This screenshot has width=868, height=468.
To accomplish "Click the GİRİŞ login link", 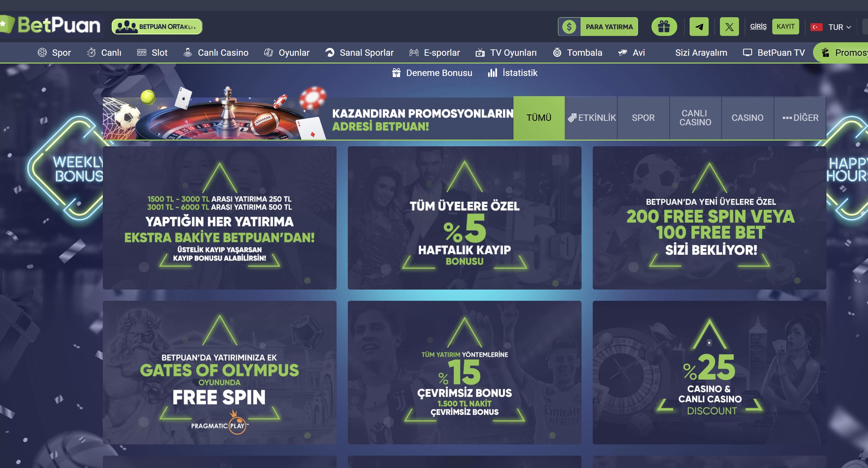I will 758,27.
